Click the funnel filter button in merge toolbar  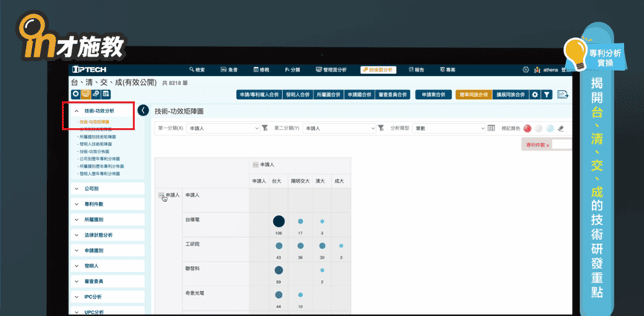[546, 95]
